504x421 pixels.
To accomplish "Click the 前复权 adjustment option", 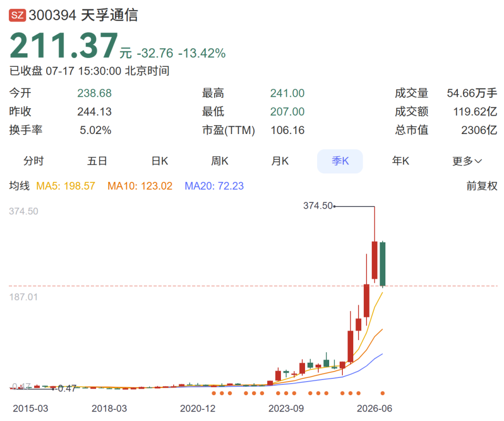I will (482, 186).
